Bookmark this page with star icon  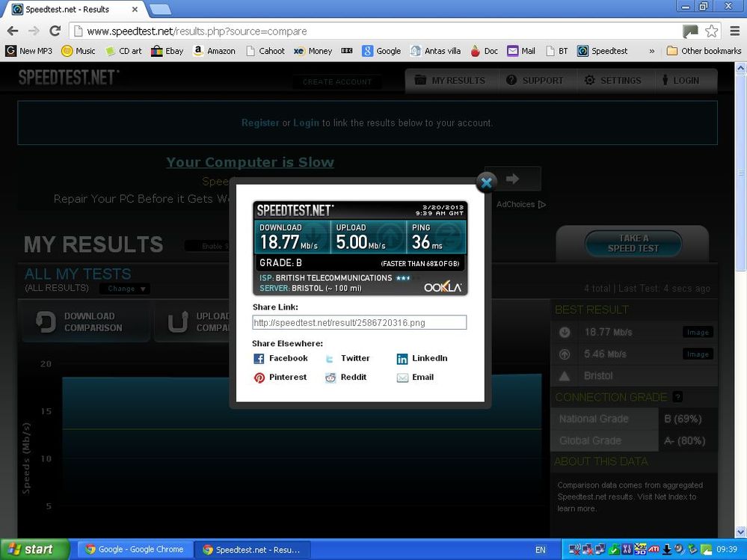click(x=711, y=31)
